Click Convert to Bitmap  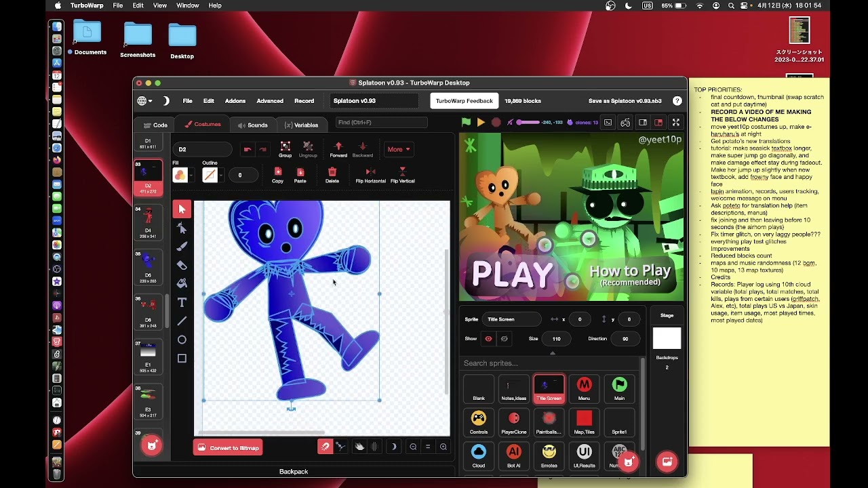coord(228,448)
